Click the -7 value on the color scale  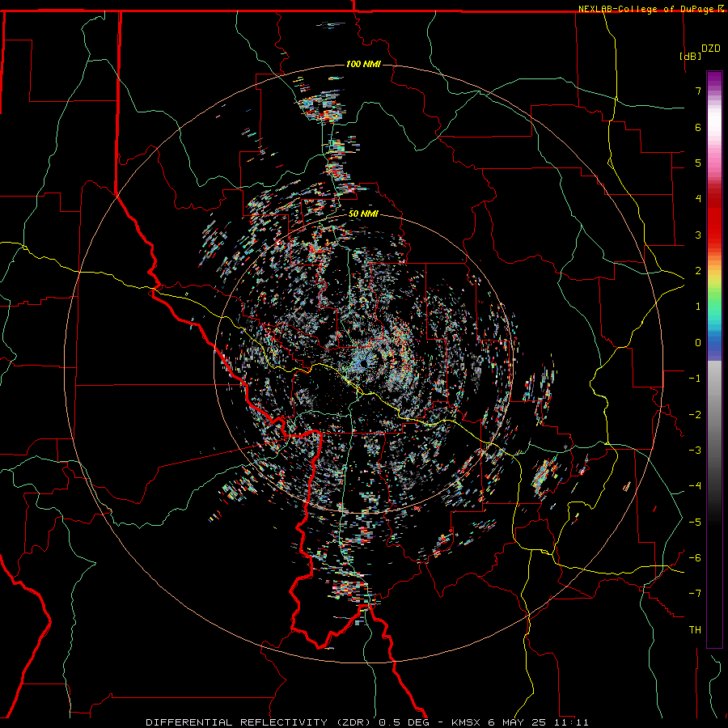coord(695,594)
